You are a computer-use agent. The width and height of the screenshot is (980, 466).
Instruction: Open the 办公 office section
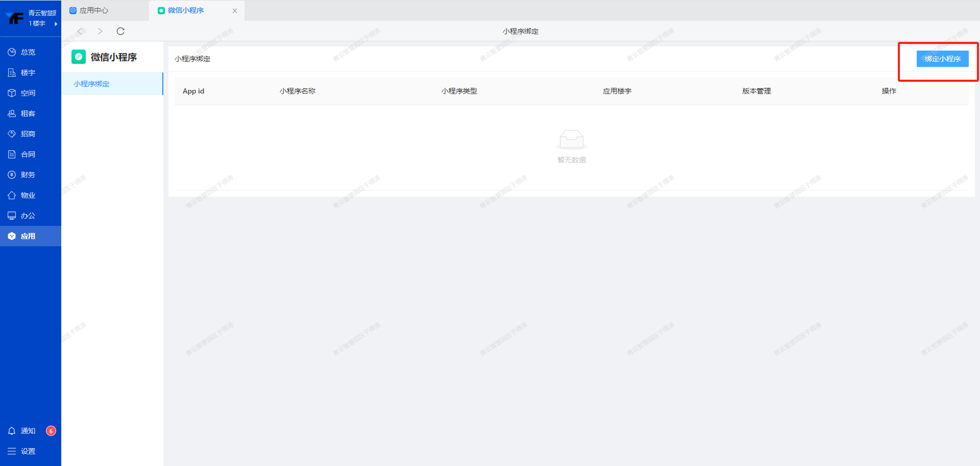click(x=28, y=216)
